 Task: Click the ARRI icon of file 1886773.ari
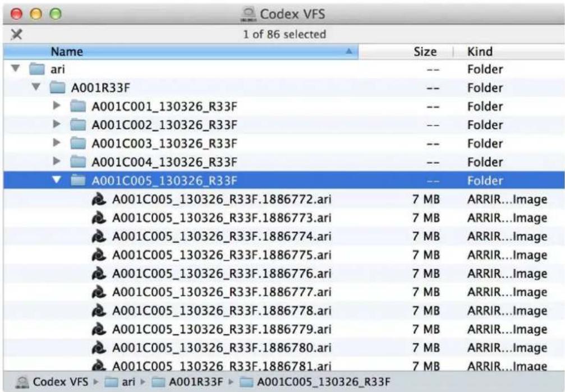click(x=99, y=218)
